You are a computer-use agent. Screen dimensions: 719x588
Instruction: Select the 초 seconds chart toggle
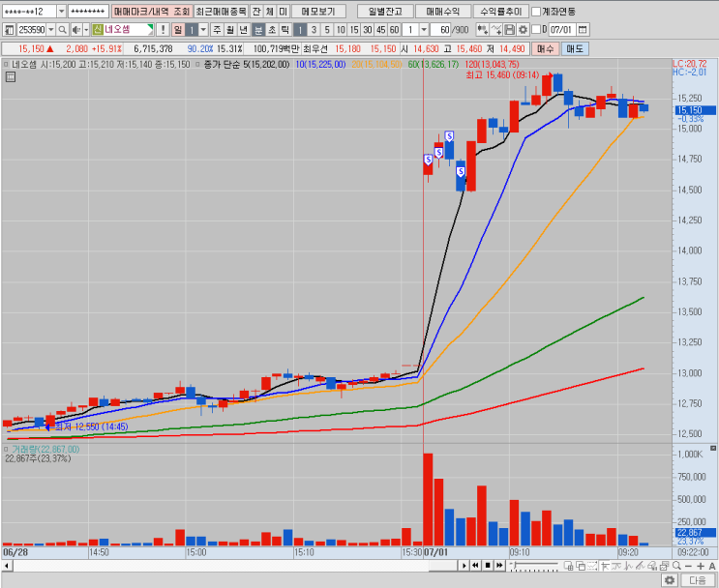pyautogui.click(x=272, y=30)
